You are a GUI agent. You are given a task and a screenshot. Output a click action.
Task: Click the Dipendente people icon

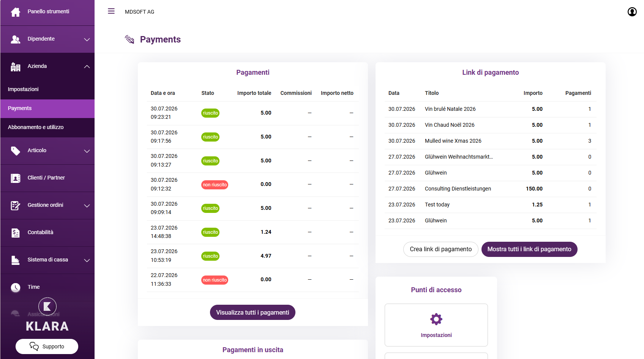coord(16,39)
